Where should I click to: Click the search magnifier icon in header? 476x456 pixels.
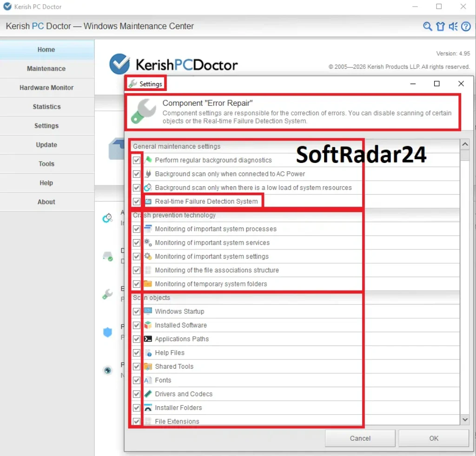click(428, 26)
